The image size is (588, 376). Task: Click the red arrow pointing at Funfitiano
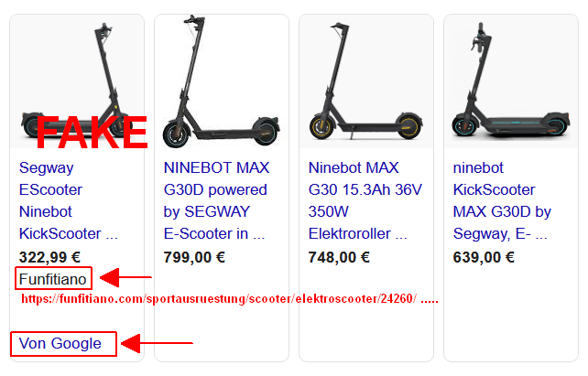coord(126,277)
